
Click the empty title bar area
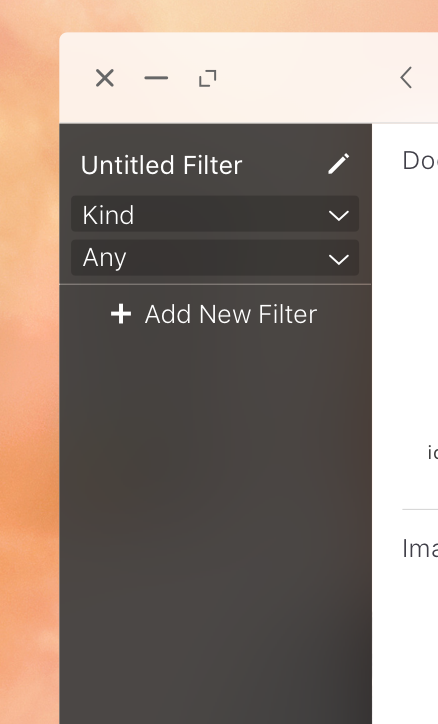pyautogui.click(x=307, y=78)
